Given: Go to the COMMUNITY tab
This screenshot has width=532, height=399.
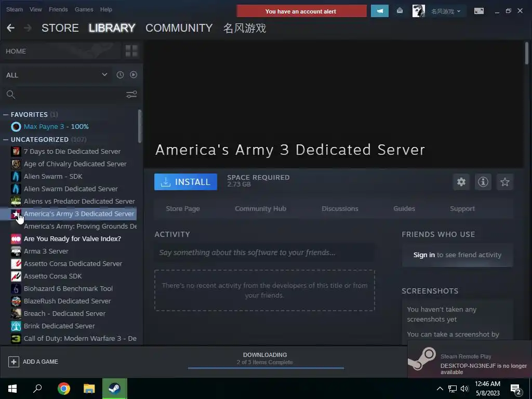Looking at the screenshot, I should pyautogui.click(x=179, y=28).
